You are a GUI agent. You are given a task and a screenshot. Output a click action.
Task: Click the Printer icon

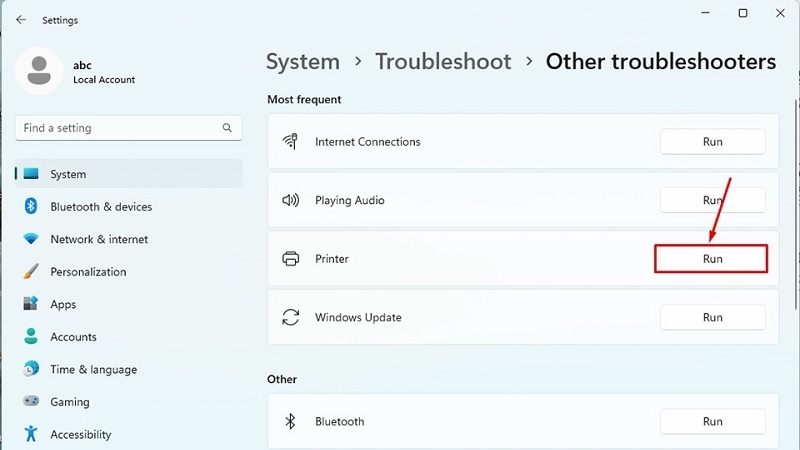tap(290, 259)
